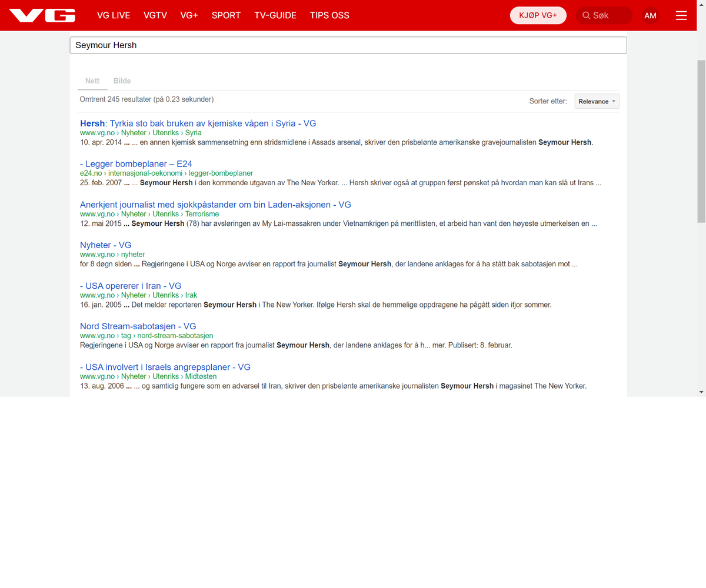Switch to the Nett tab
Viewport: 706px width, 588px height.
pyautogui.click(x=92, y=81)
